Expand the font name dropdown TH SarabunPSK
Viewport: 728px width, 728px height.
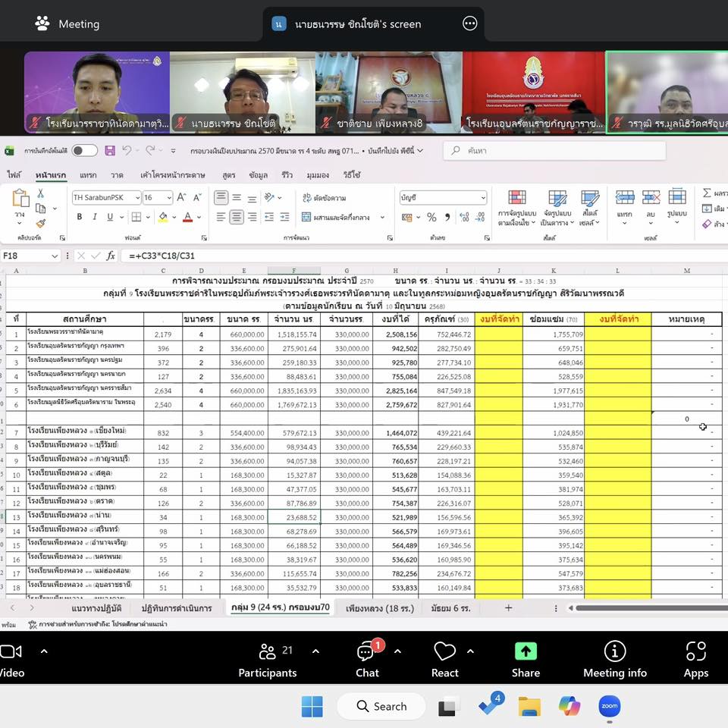pyautogui.click(x=136, y=198)
